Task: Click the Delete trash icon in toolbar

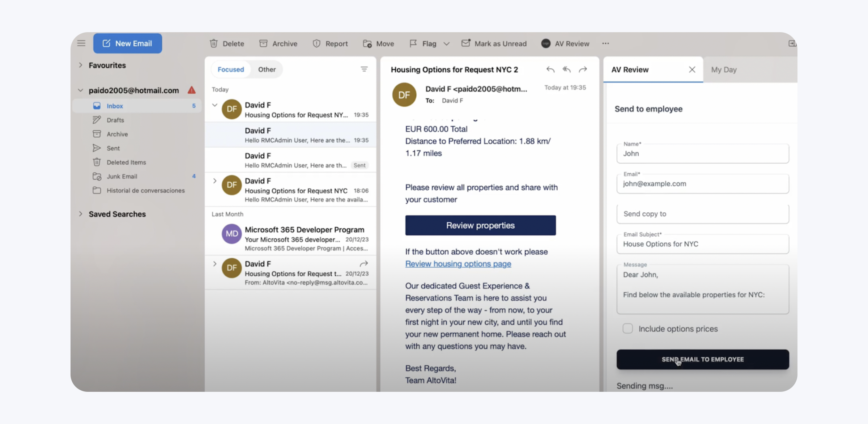Action: [x=214, y=43]
